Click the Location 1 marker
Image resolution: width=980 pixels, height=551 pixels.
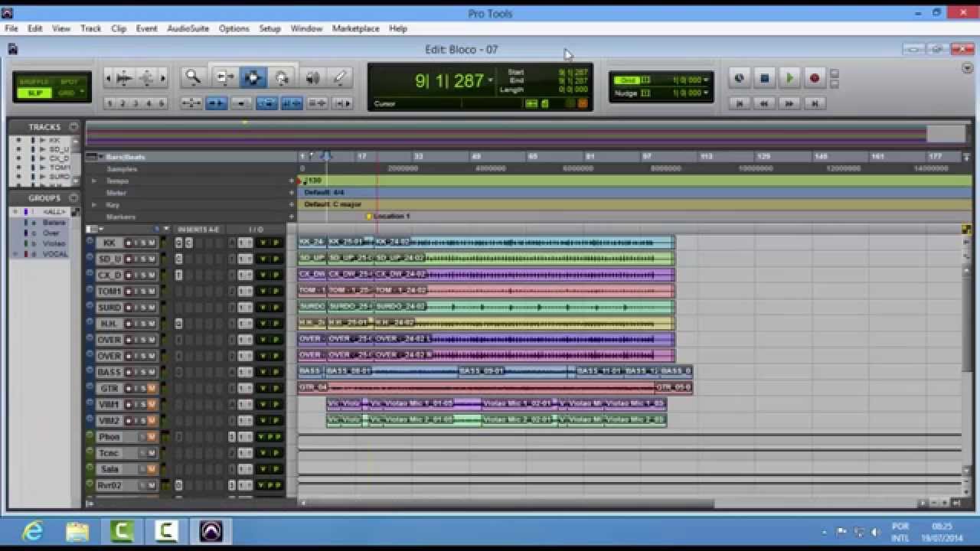point(388,217)
